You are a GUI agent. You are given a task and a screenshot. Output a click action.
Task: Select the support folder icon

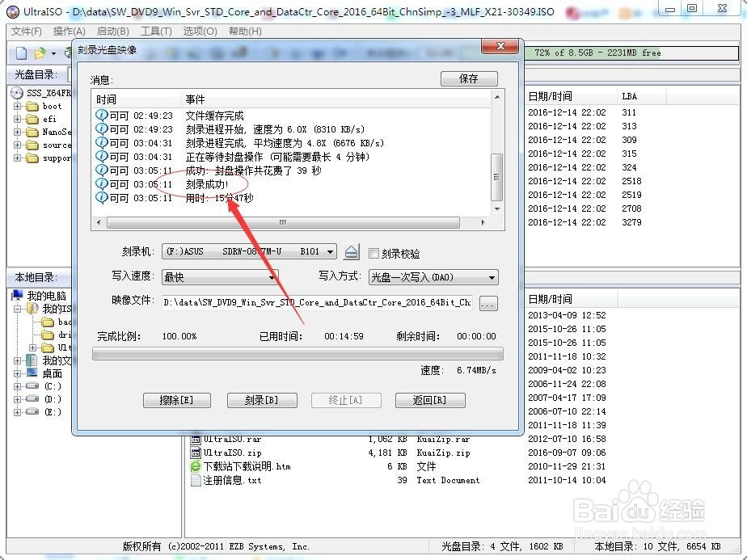(32, 158)
